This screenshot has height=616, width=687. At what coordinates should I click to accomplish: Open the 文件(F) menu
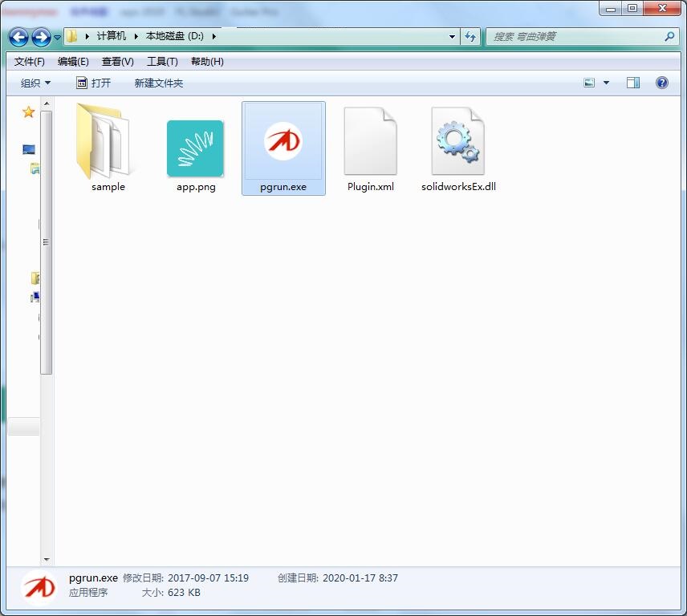[30, 62]
